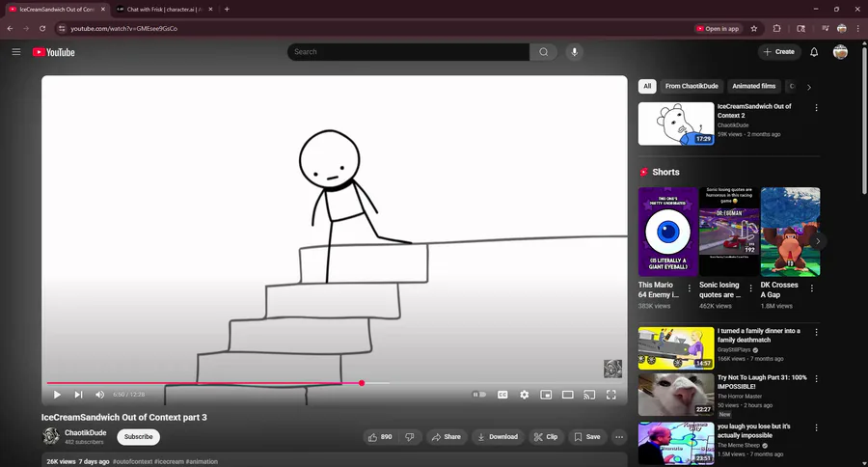Open options for Try Not To Laugh video
The height and width of the screenshot is (467, 868).
816,378
